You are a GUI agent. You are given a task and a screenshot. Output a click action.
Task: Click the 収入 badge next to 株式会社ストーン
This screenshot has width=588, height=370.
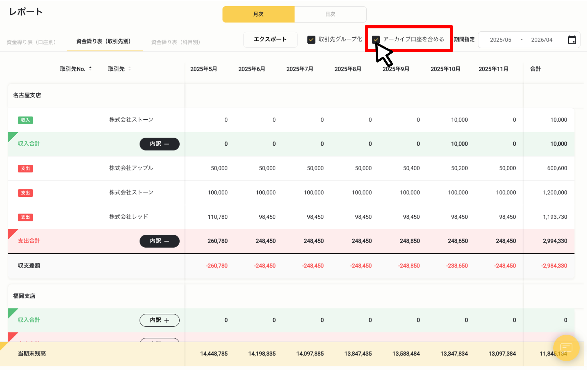pyautogui.click(x=25, y=120)
